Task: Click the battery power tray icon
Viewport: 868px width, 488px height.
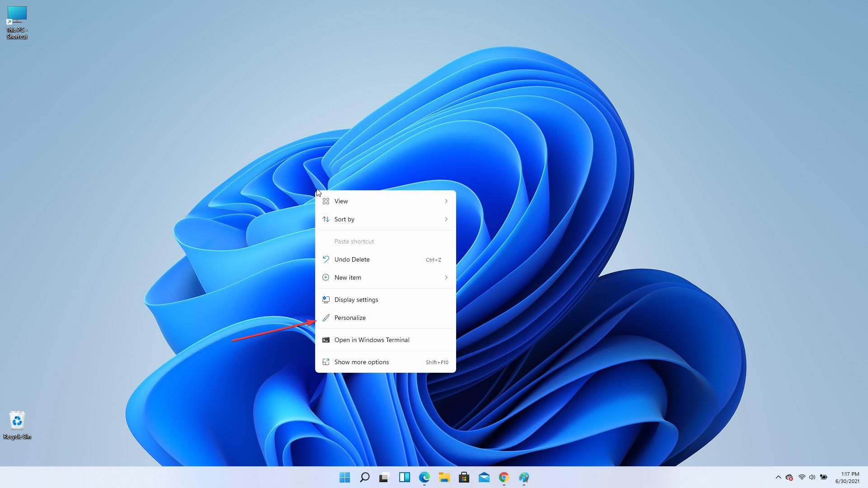Action: tap(824, 477)
